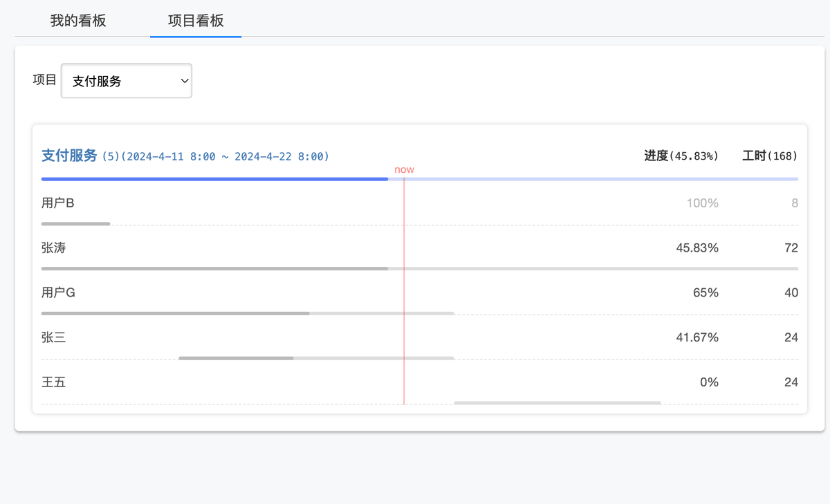Click 王五 light gray task bar
The image size is (830, 504).
pyautogui.click(x=557, y=402)
